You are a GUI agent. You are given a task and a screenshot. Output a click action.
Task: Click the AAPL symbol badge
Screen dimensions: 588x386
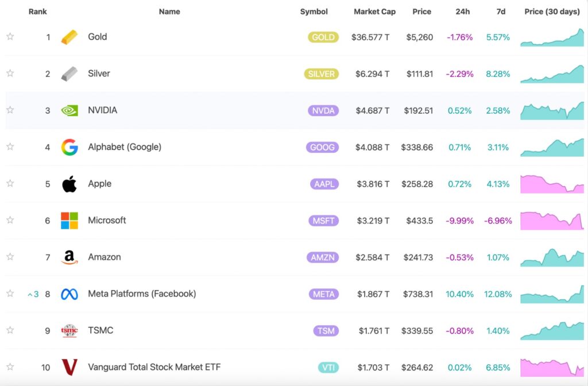(x=323, y=184)
